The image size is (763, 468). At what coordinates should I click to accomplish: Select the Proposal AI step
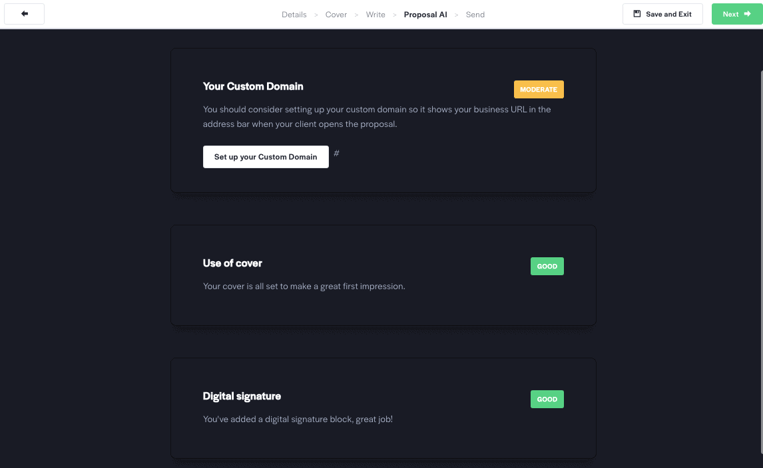tap(425, 15)
